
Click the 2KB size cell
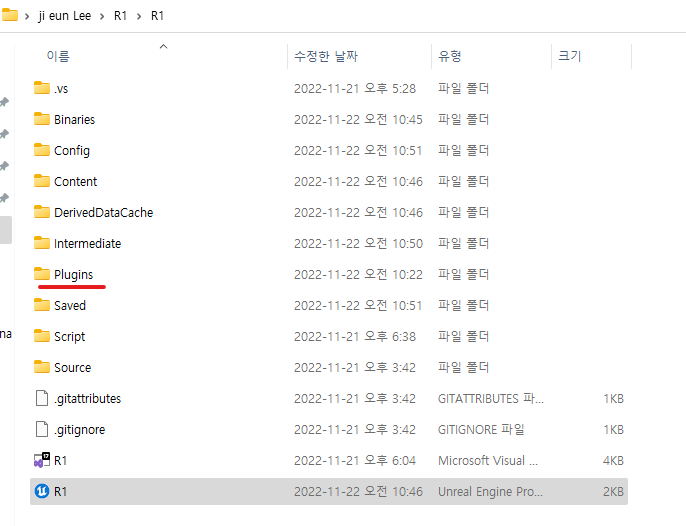coord(613,492)
